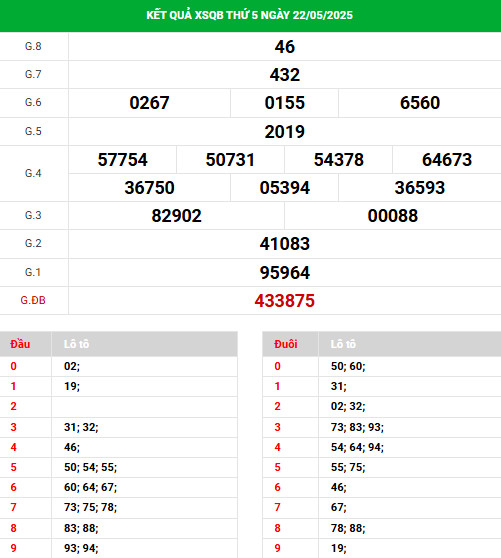Viewport: 501px width, 558px height.
Task: Click the G.1 number 95964
Action: tap(285, 273)
